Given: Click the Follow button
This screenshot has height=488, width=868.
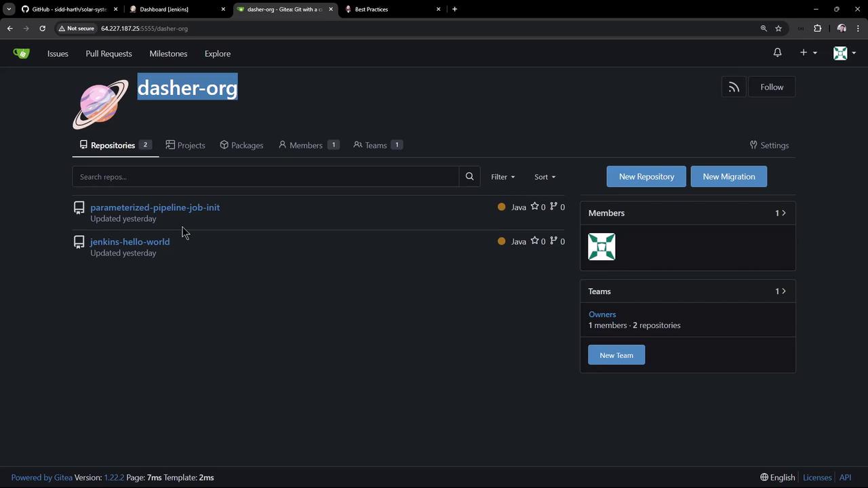Looking at the screenshot, I should click(x=772, y=87).
